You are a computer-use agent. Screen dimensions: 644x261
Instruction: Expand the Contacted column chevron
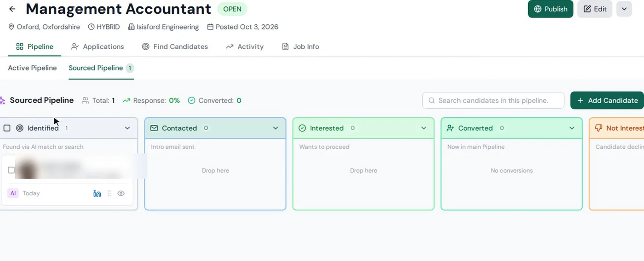pyautogui.click(x=276, y=128)
